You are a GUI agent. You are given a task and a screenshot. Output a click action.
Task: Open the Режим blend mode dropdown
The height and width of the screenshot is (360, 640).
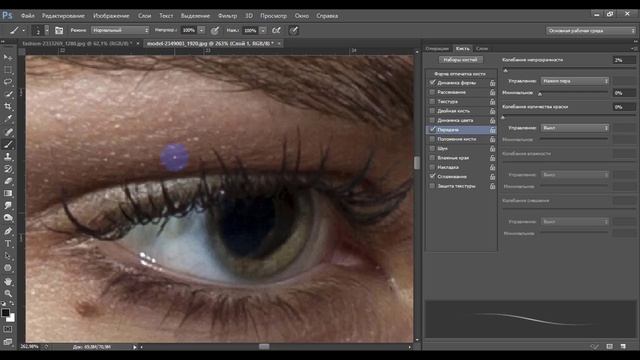[x=120, y=30]
